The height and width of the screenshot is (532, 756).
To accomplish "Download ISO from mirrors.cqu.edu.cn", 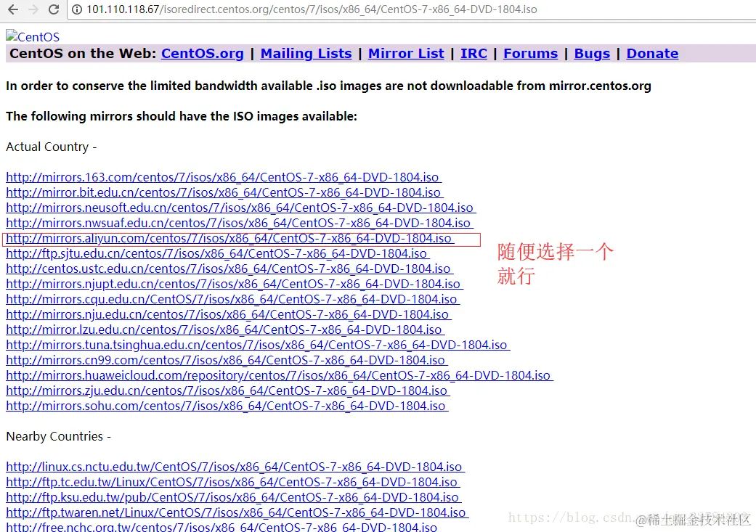I will pyautogui.click(x=233, y=299).
